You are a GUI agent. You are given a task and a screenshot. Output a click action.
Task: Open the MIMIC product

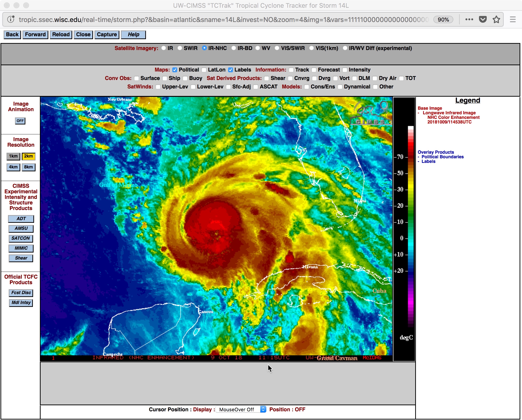tap(21, 248)
